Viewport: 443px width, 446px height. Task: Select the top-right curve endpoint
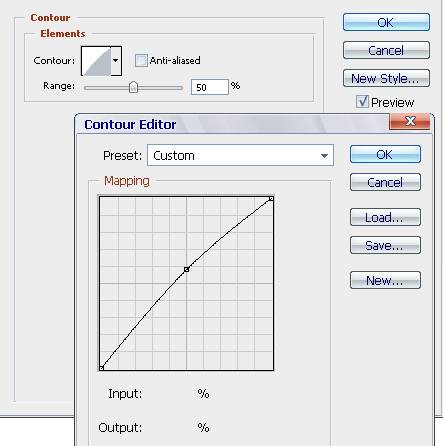271,199
